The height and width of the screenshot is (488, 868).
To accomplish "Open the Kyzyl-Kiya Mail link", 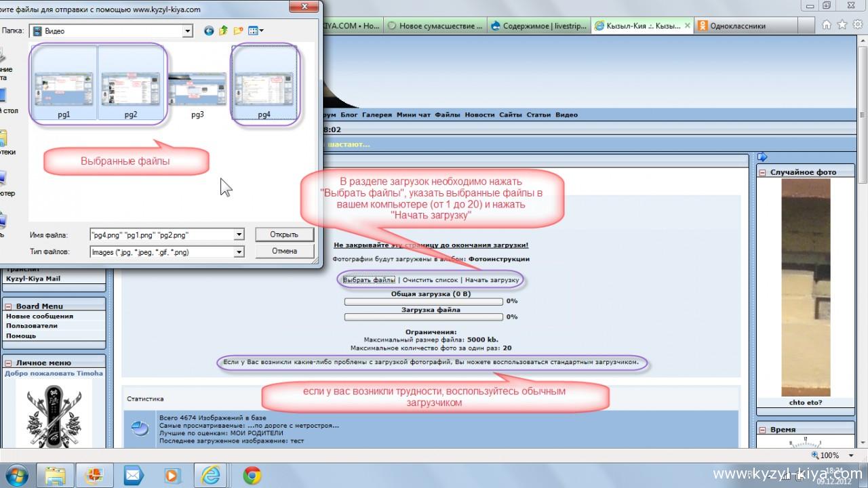I will click(33, 279).
